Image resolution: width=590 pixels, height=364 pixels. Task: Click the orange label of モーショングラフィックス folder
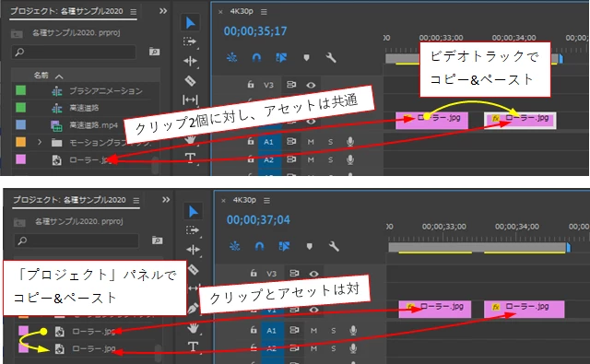[20, 142]
